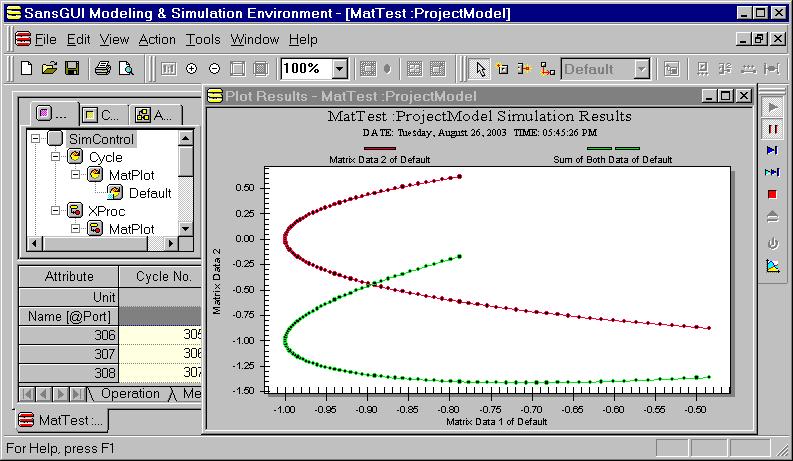Select the link connector tool with red arrow
793x461 pixels.
[x=524, y=68]
